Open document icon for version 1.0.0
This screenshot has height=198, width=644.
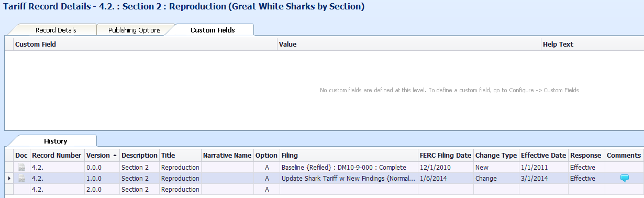coord(21,178)
